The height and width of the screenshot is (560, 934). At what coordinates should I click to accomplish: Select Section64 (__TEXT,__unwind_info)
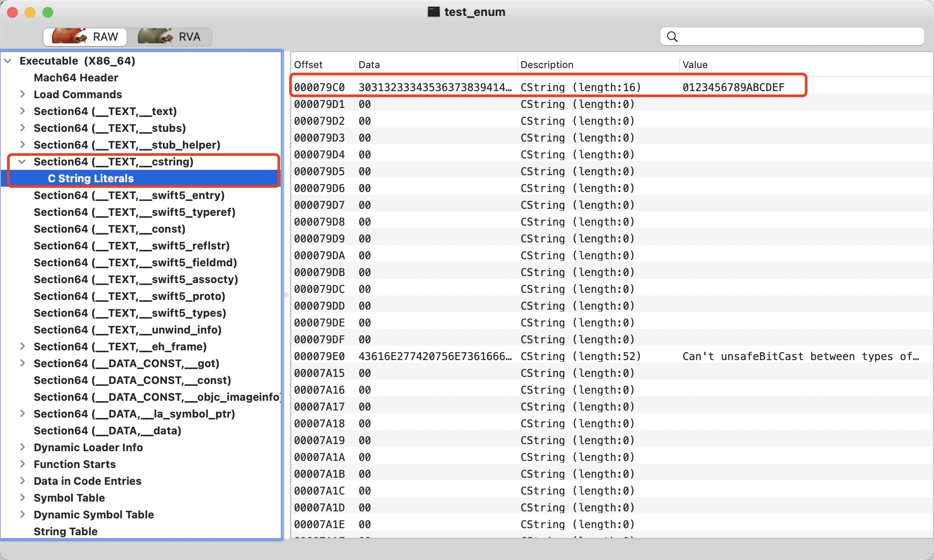tap(127, 330)
